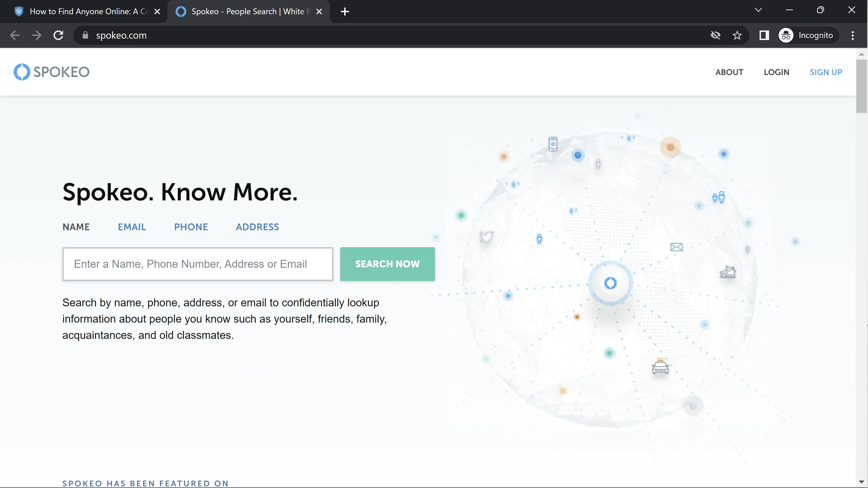View site info via the lock icon
This screenshot has width=868, height=488.
pos(85,35)
